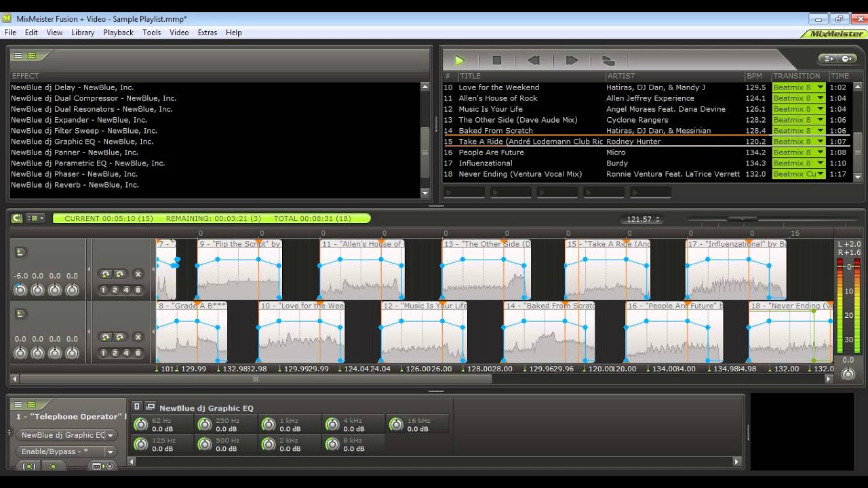Click the transition jump icon beside the forward button
The image size is (868, 488).
click(x=608, y=60)
